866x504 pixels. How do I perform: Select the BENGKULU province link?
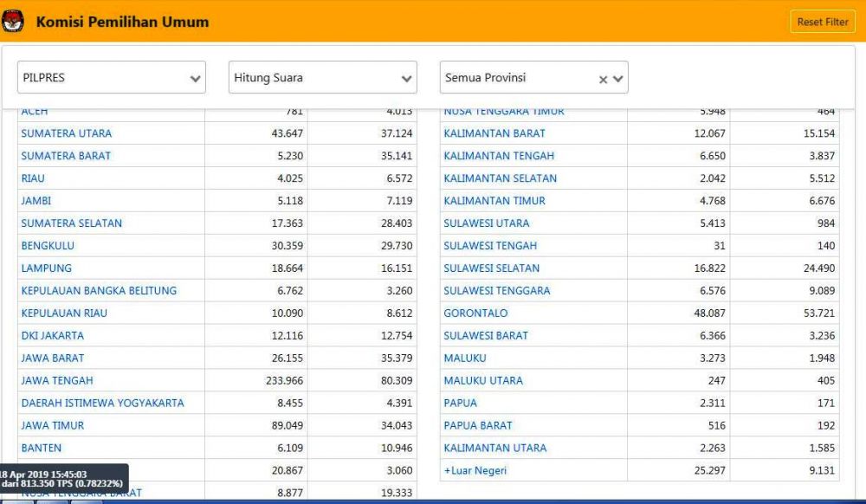tap(48, 246)
